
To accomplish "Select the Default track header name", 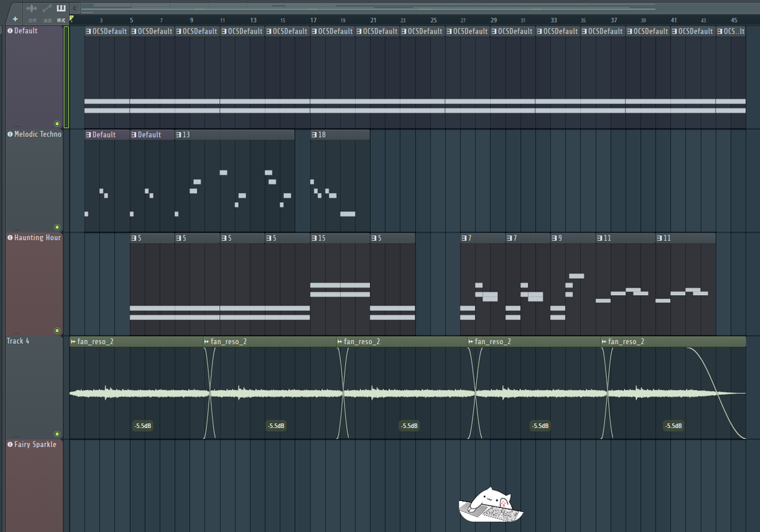I will pyautogui.click(x=26, y=30).
